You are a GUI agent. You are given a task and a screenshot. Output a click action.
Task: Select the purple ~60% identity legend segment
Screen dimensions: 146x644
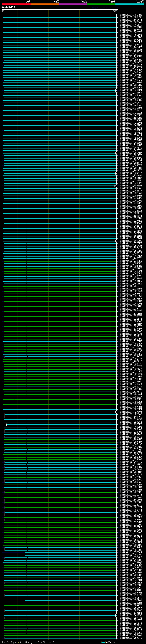pos(73,4)
